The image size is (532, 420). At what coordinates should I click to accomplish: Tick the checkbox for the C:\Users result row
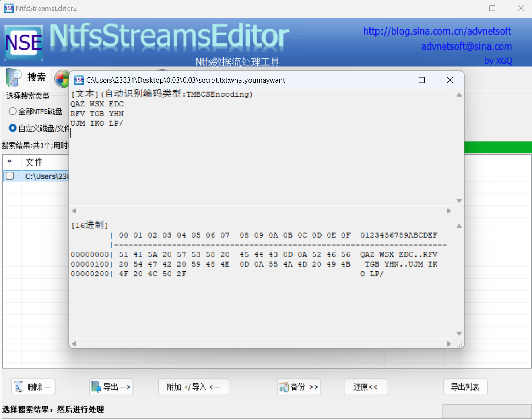10,176
